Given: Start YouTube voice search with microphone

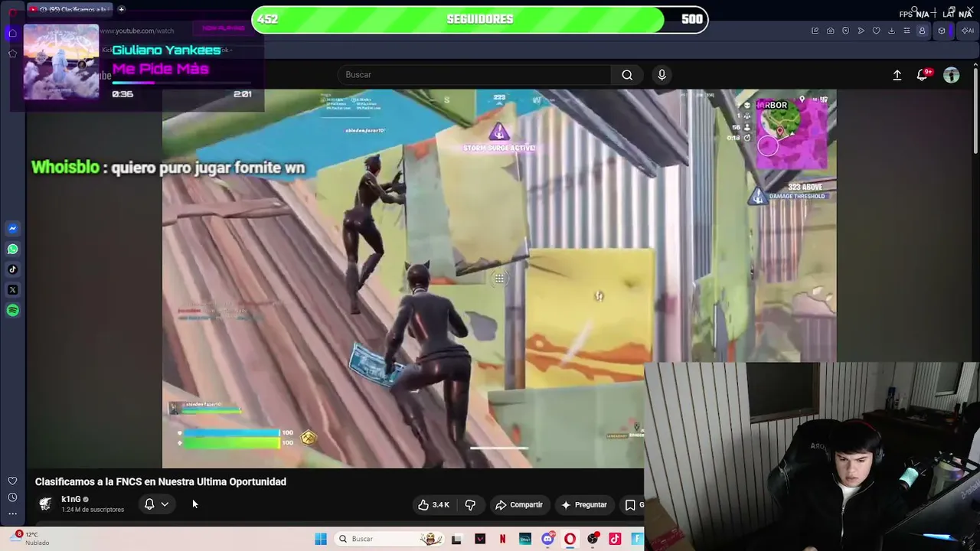Looking at the screenshot, I should coord(662,75).
